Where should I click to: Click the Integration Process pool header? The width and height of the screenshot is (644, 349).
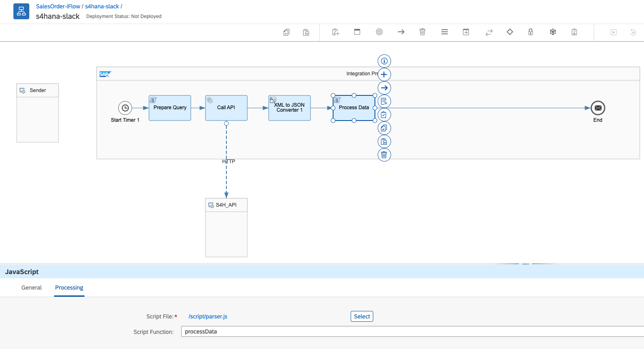point(368,74)
